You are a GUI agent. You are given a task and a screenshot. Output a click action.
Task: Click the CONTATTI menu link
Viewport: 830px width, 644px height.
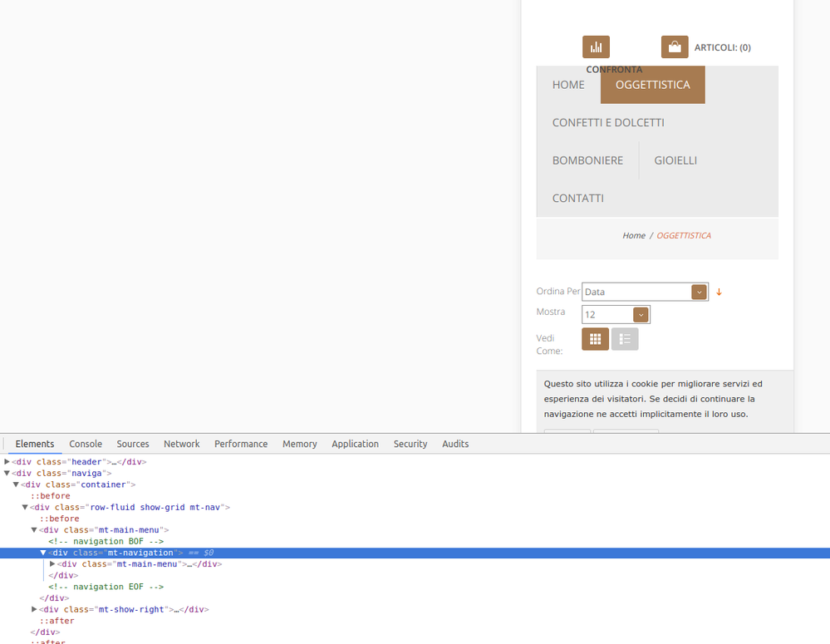pos(577,198)
